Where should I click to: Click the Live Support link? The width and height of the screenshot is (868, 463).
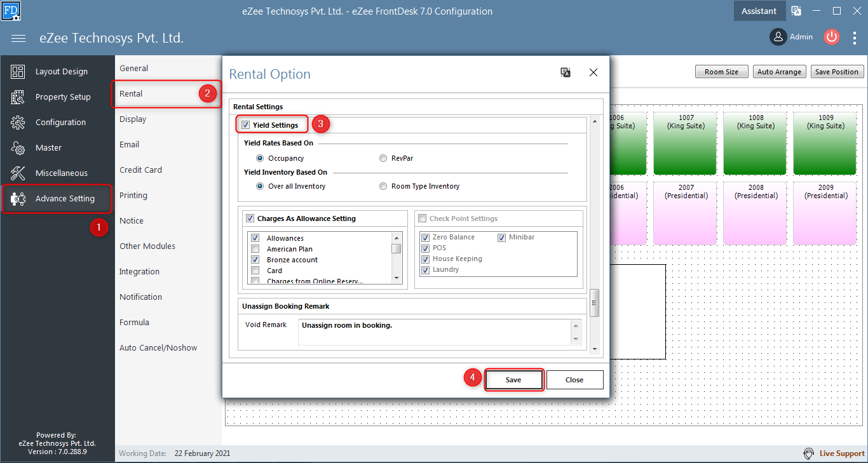842,453
